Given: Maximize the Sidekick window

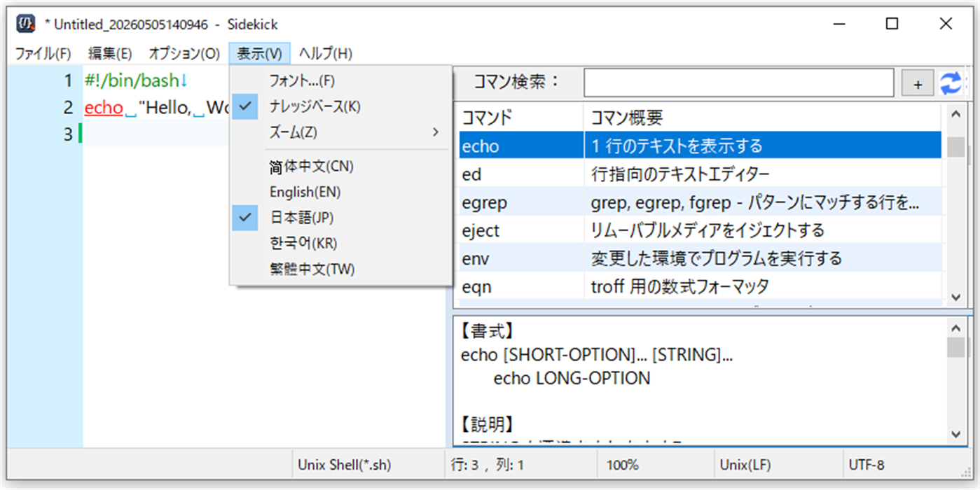Looking at the screenshot, I should 892,24.
